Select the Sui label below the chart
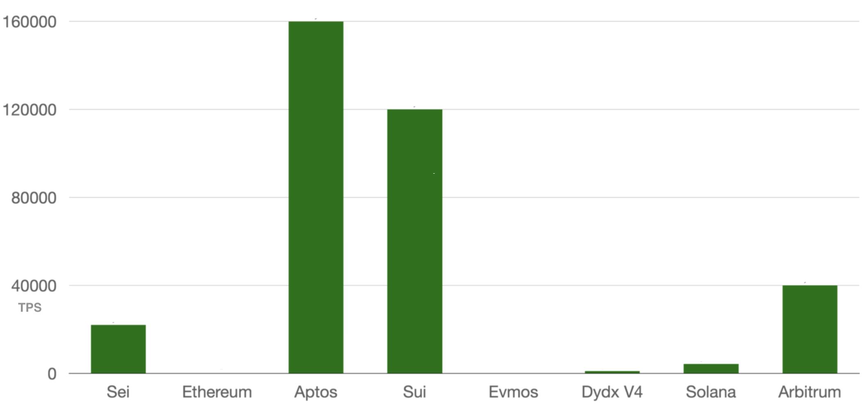The height and width of the screenshot is (412, 868). pyautogui.click(x=414, y=392)
